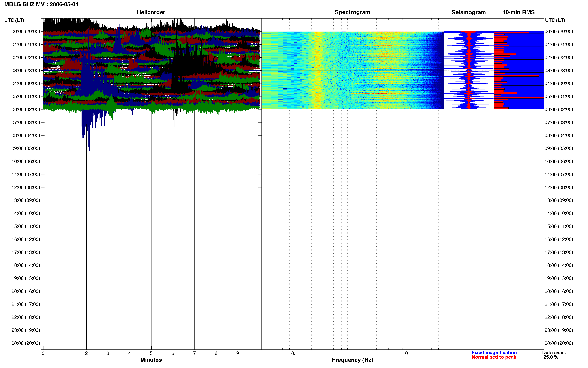The height and width of the screenshot is (368, 588).
Task: Click left axis label '04:00 (00:00)'
Action: (x=26, y=83)
